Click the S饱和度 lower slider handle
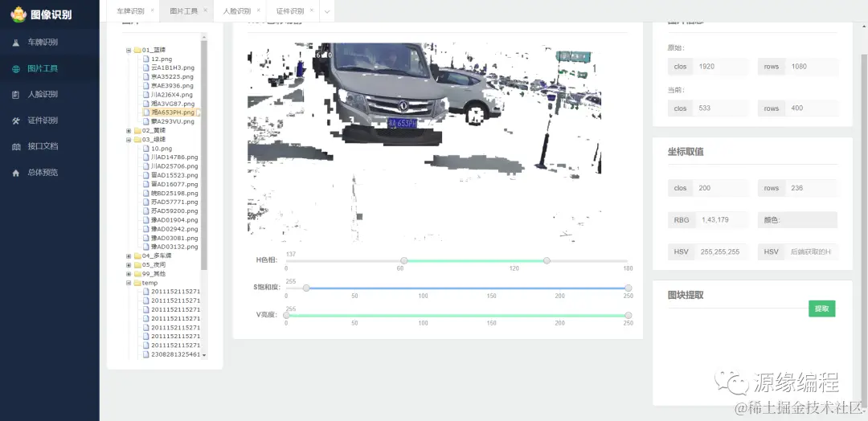Screen dimensions: 868x421 [x=307, y=288]
